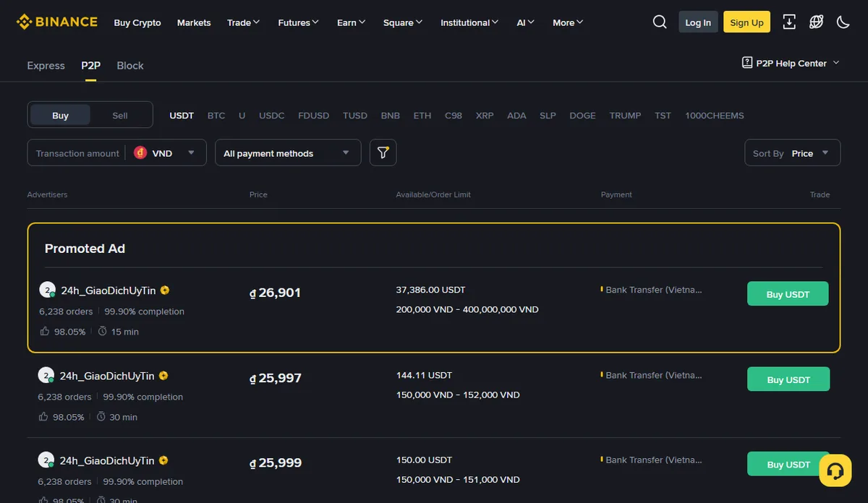Click the 144.11 USDT available amount
This screenshot has height=503, width=868.
424,375
